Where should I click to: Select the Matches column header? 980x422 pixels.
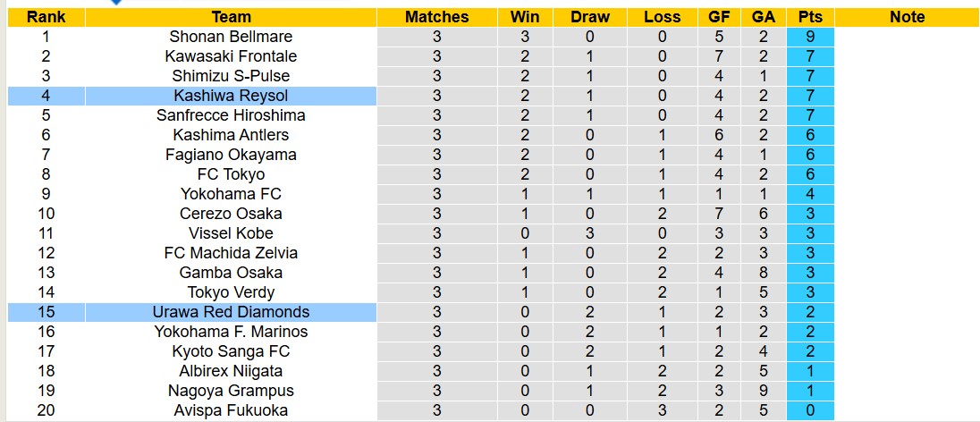436,17
